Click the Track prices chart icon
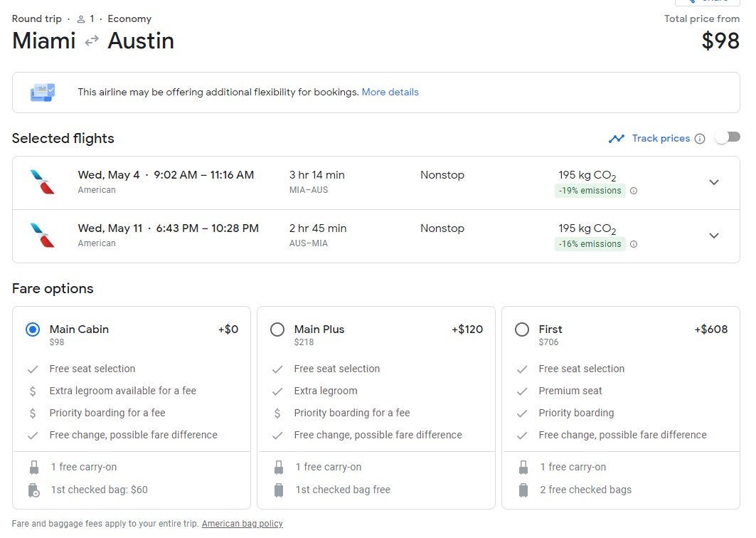 [x=616, y=139]
